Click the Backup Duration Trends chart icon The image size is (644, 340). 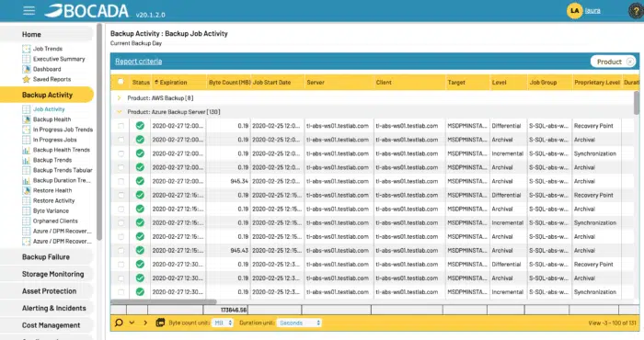point(27,180)
